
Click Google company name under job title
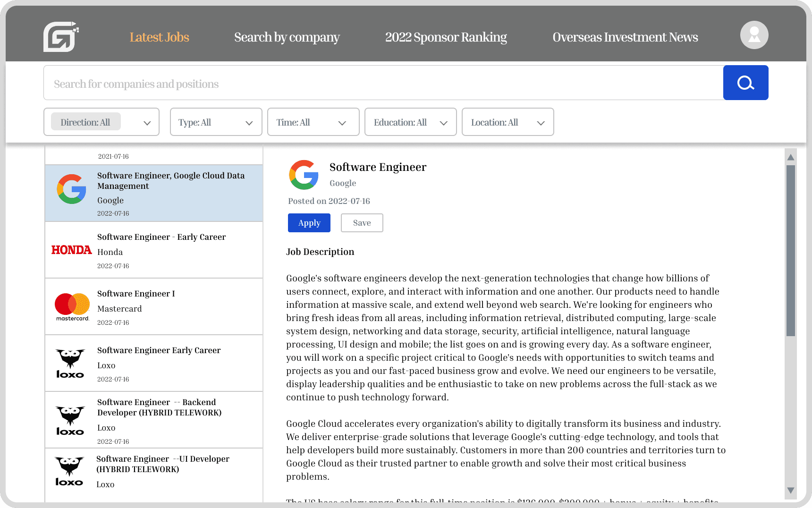coord(343,183)
